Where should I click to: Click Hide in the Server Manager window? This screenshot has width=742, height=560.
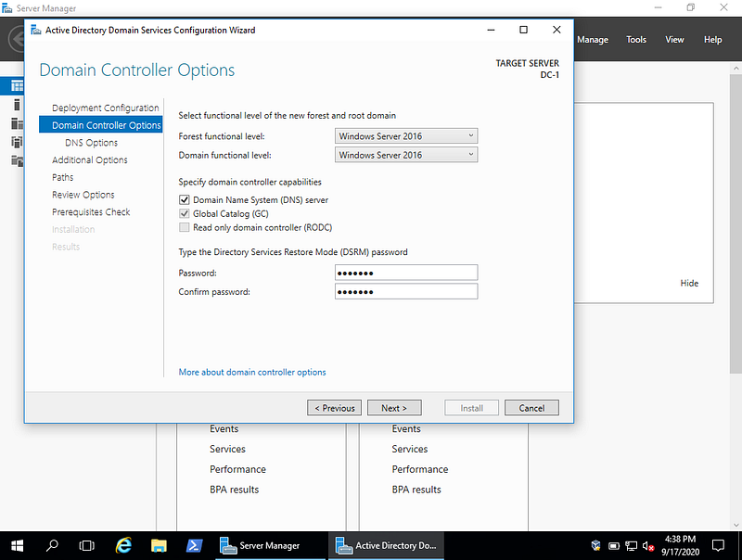click(x=689, y=284)
